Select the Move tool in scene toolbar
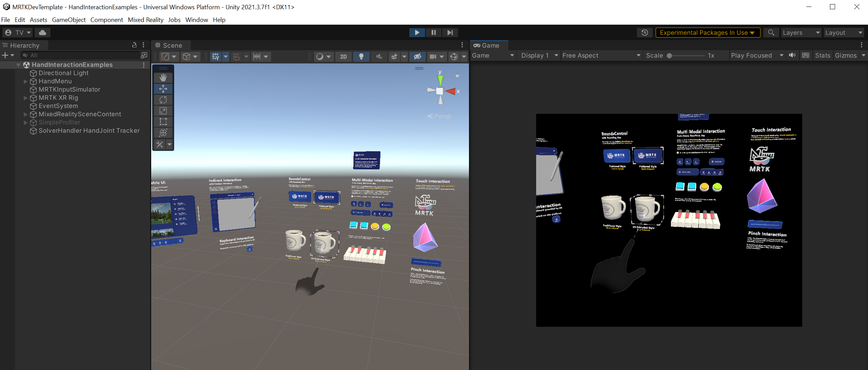 coord(163,88)
